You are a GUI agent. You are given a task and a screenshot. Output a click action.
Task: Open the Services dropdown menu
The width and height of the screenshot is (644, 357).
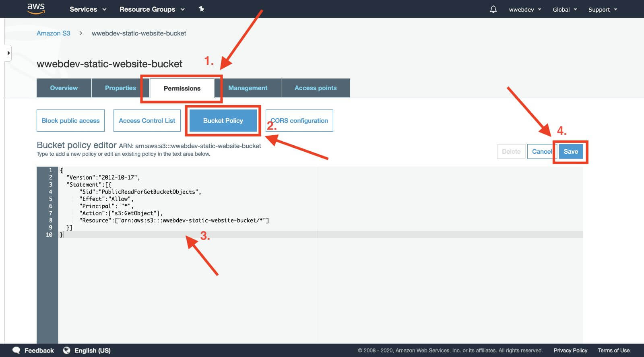(x=88, y=9)
